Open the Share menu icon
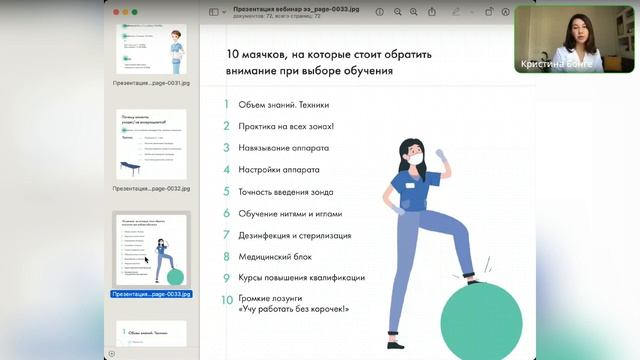Image resolution: width=640 pixels, height=360 pixels. [432, 12]
